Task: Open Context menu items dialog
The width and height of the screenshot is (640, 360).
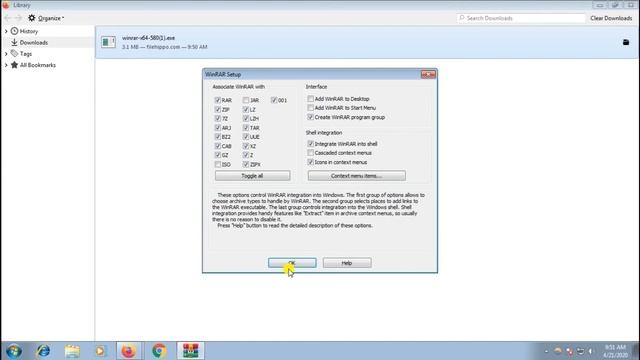Action: point(356,176)
